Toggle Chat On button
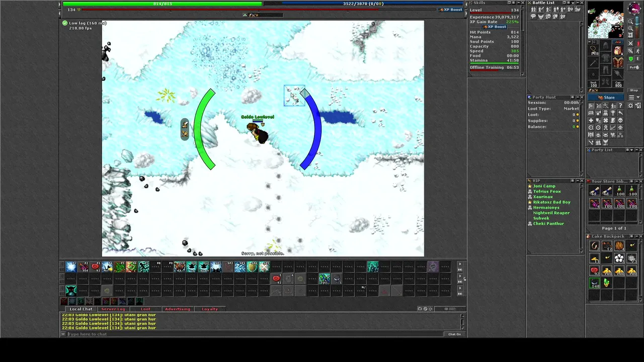The image size is (644, 362). (x=454, y=334)
